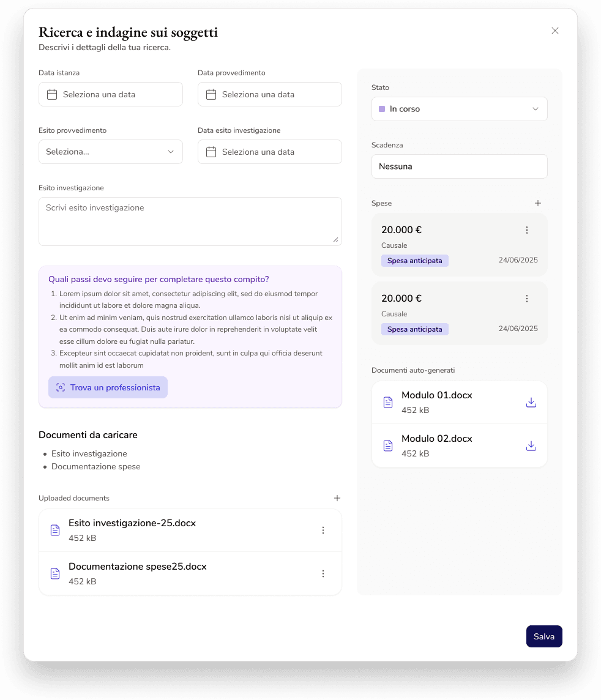
Task: Click calendar icon in Data istanza field
Action: [52, 94]
